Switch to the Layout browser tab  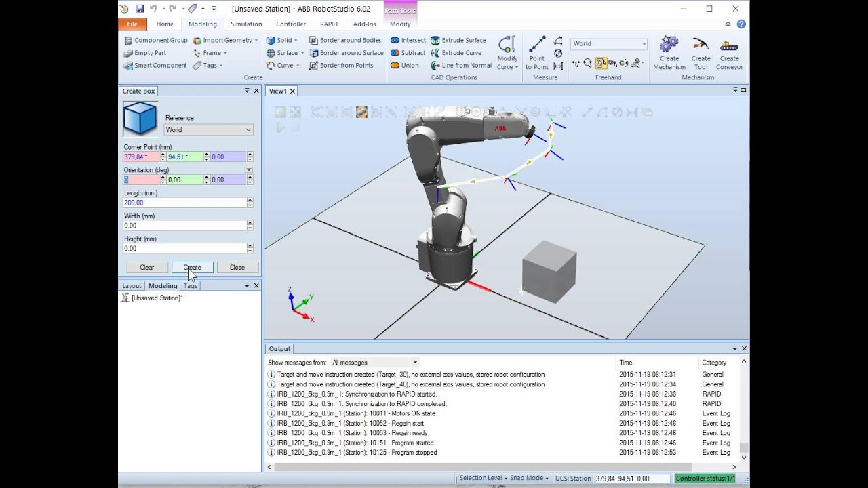point(132,286)
